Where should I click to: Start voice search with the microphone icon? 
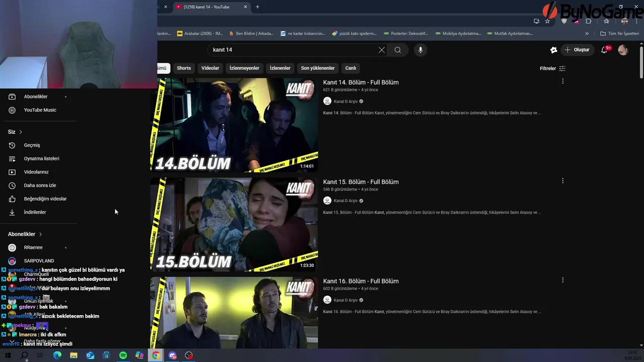click(x=421, y=50)
